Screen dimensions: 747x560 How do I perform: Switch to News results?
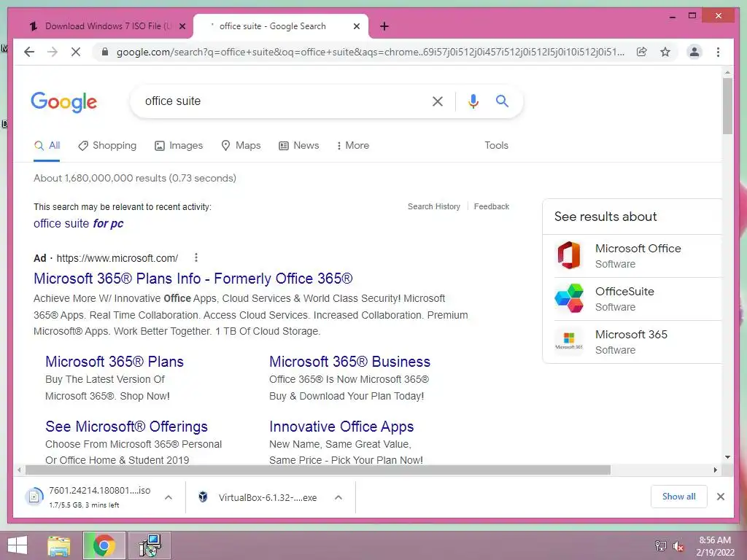point(298,145)
